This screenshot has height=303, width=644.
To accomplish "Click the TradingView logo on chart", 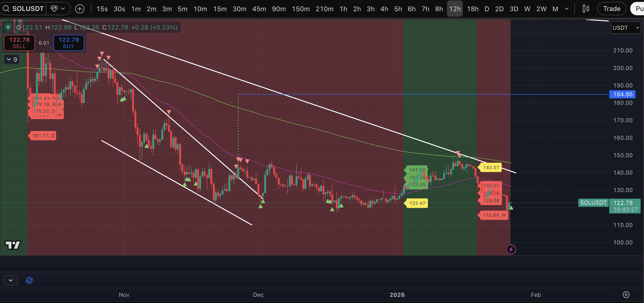I will pos(13,245).
